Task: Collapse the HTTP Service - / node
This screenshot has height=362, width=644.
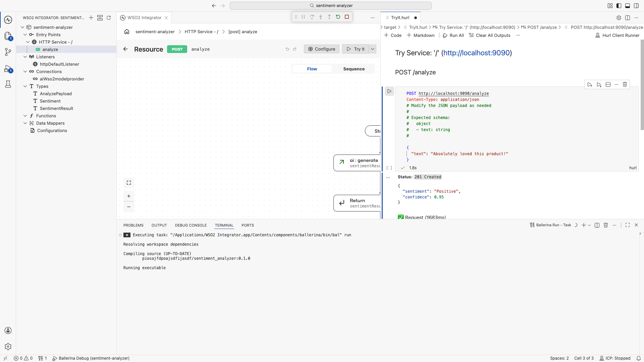Action: tap(28, 42)
